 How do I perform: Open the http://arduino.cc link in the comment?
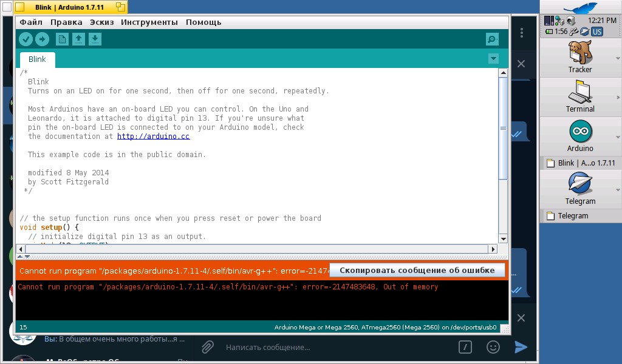click(154, 136)
